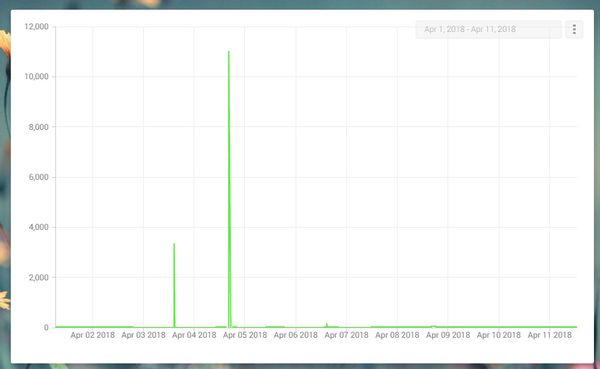600x369 pixels.
Task: Click the 10,000 y-axis value
Action: coord(36,77)
